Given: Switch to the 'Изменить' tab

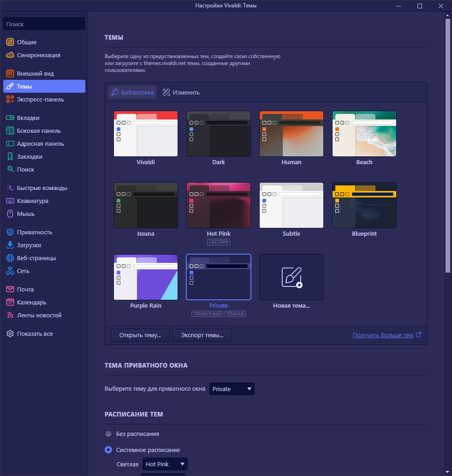Looking at the screenshot, I should pyautogui.click(x=181, y=92).
